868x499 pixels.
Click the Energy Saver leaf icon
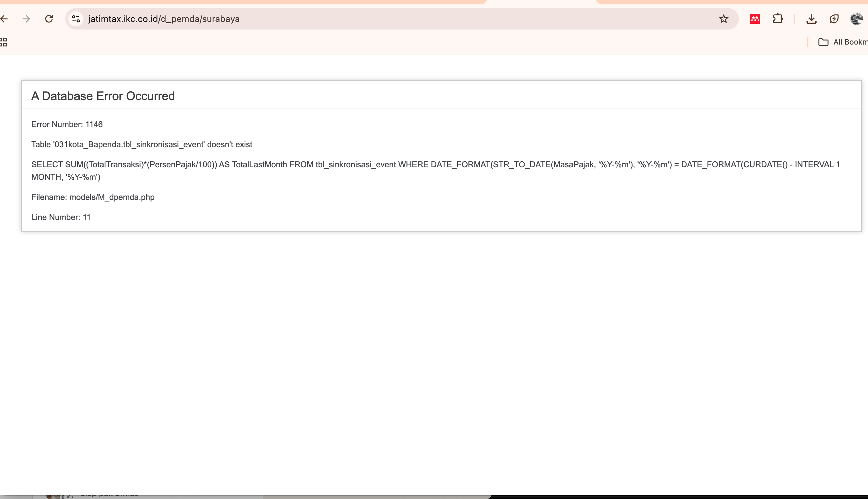[834, 19]
